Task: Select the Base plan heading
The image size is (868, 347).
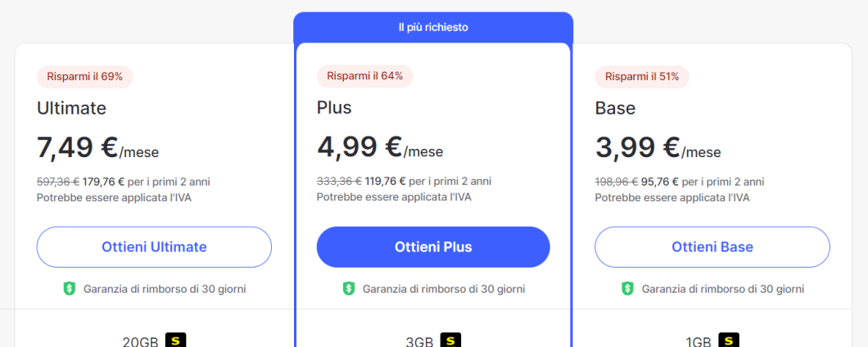Action: coord(615,108)
